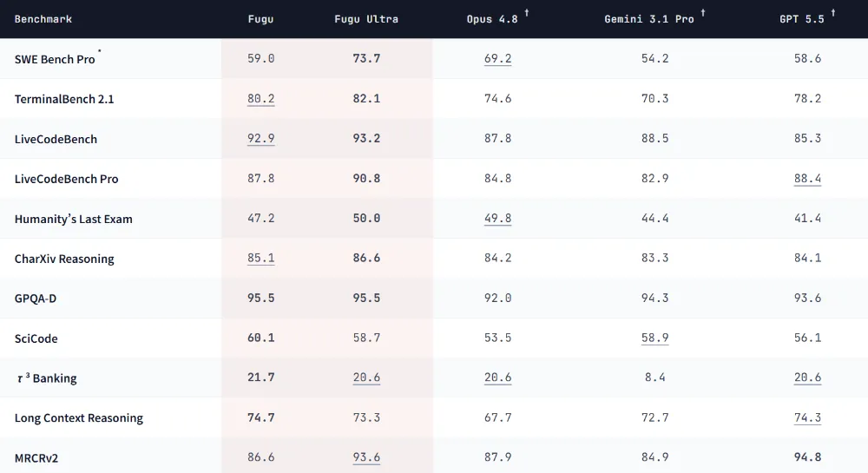The width and height of the screenshot is (868, 473).
Task: Select the Fugu column header
Action: [260, 19]
